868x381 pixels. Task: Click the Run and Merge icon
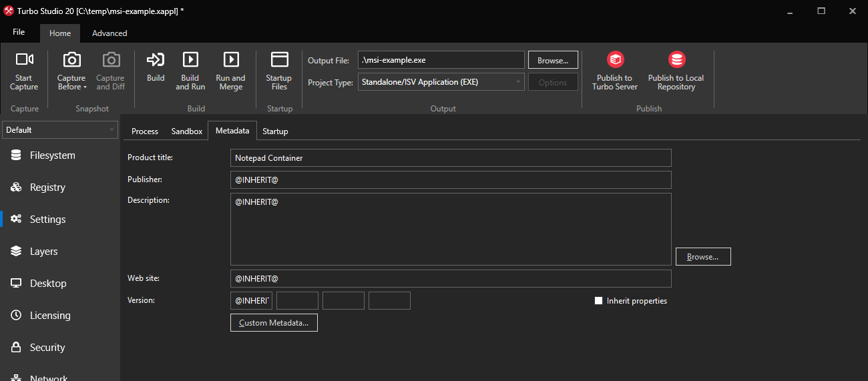coord(231,61)
